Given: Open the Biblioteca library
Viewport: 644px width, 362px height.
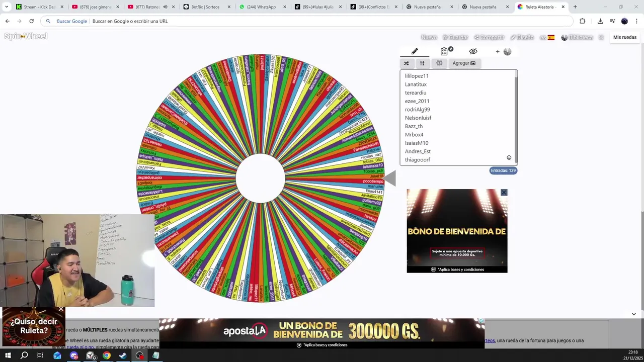Looking at the screenshot, I should click(x=577, y=37).
